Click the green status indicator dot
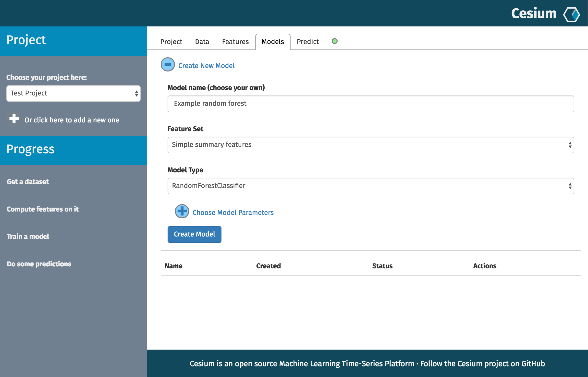The width and height of the screenshot is (588, 377). pyautogui.click(x=334, y=41)
